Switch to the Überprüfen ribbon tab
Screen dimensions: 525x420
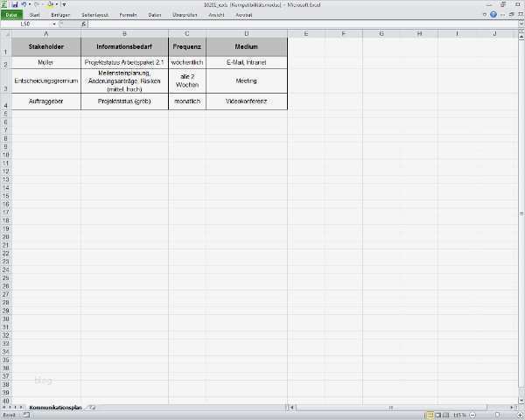tap(185, 15)
